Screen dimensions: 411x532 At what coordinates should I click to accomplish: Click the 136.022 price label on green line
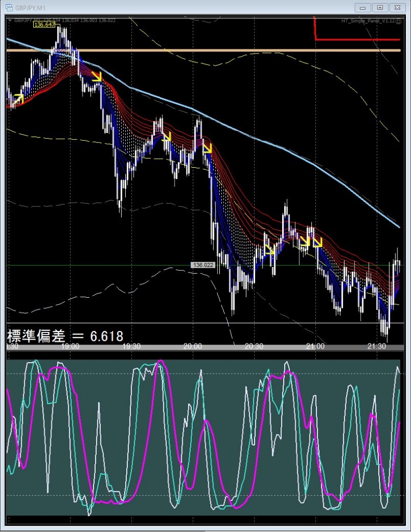(204, 265)
